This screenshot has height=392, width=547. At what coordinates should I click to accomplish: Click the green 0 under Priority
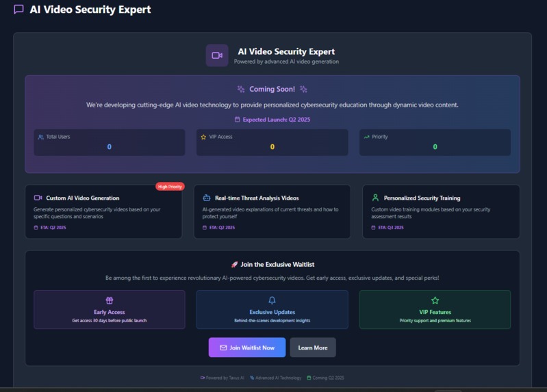(x=435, y=147)
